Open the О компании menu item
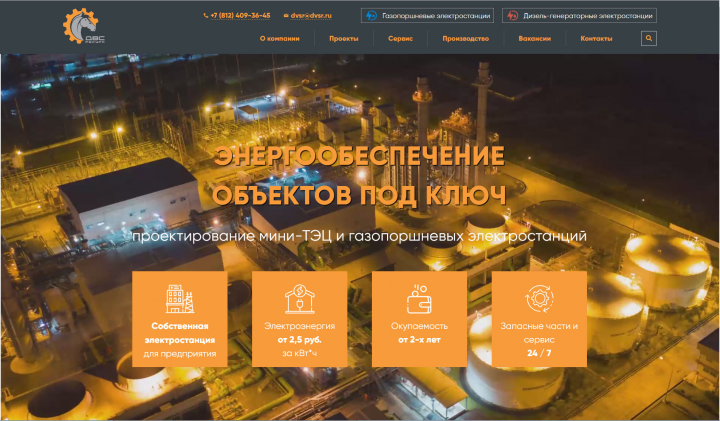The width and height of the screenshot is (720, 421). (x=280, y=39)
